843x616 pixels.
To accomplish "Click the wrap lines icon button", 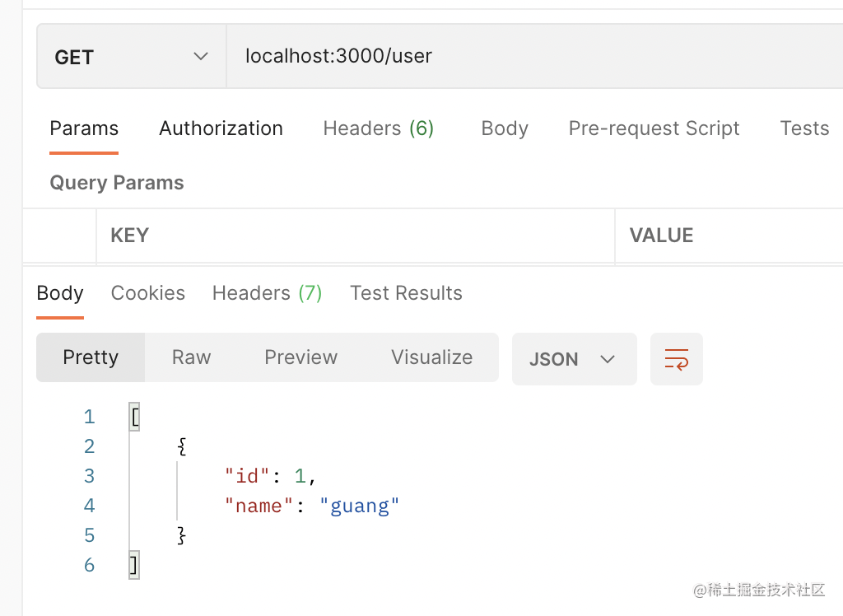I will click(x=676, y=359).
